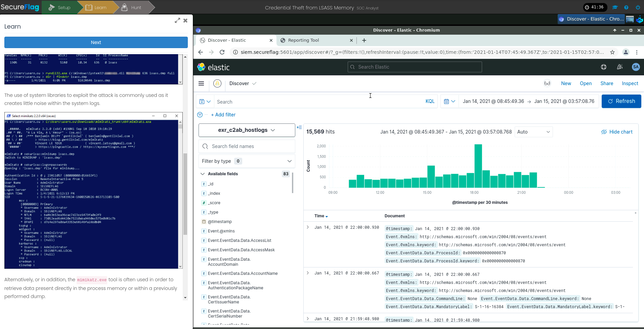644x329 pixels.
Task: Open the Elastic navigation hamburger menu
Action: [201, 83]
